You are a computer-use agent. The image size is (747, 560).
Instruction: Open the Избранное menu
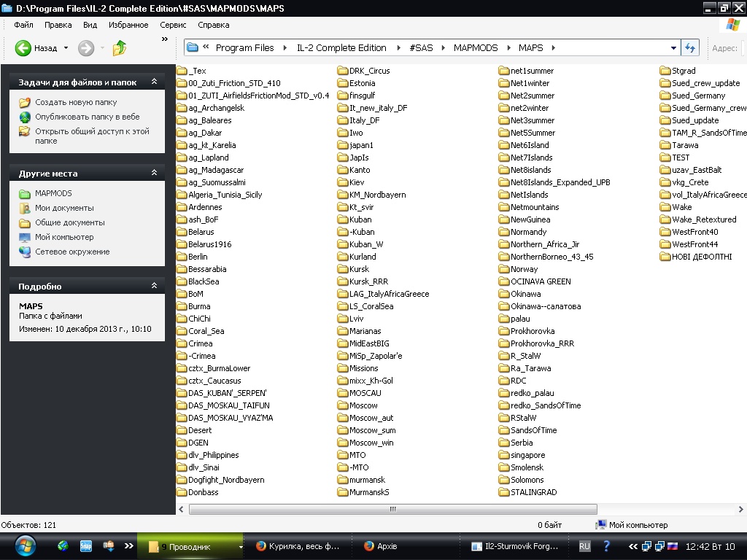coord(128,25)
